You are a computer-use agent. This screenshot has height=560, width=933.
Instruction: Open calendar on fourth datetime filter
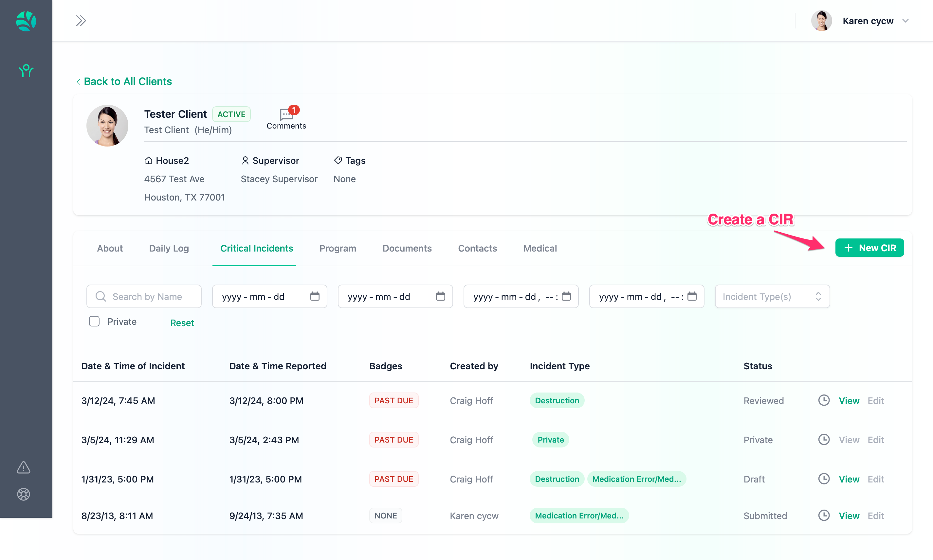(692, 296)
